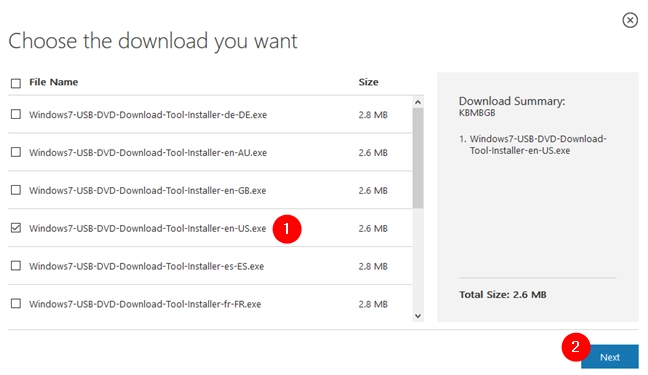Image resolution: width=648 pixels, height=375 pixels.
Task: Check the en-AU installer checkbox
Action: 16,152
